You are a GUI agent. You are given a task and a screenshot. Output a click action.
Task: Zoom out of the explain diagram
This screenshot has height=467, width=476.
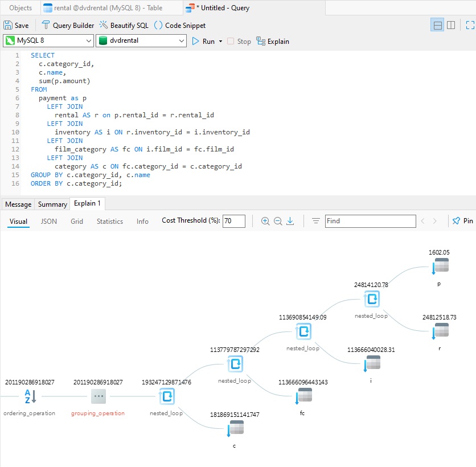pos(278,221)
